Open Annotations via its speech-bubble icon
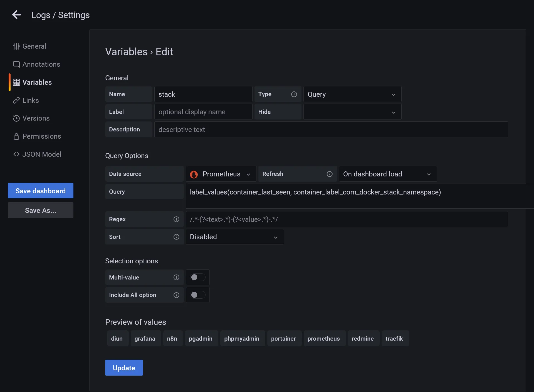Screen dimensions: 534x392 16,64
